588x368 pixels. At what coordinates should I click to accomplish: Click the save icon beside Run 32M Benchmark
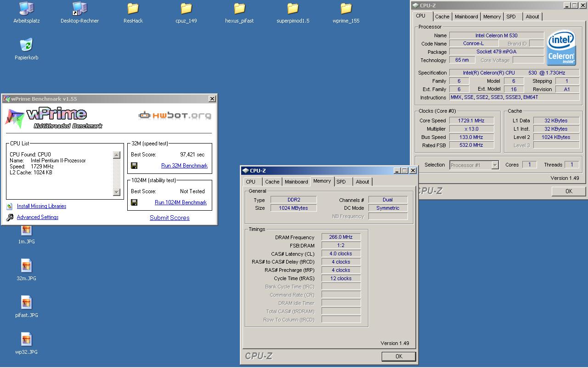click(x=134, y=166)
